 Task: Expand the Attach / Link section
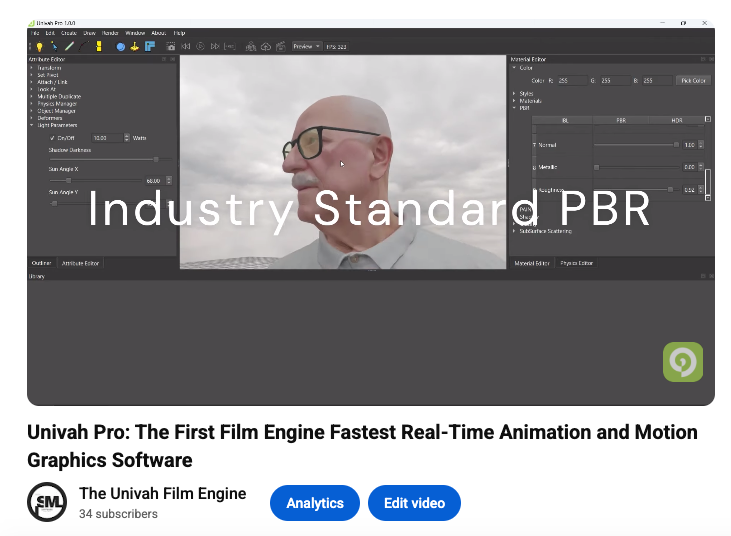coord(32,82)
